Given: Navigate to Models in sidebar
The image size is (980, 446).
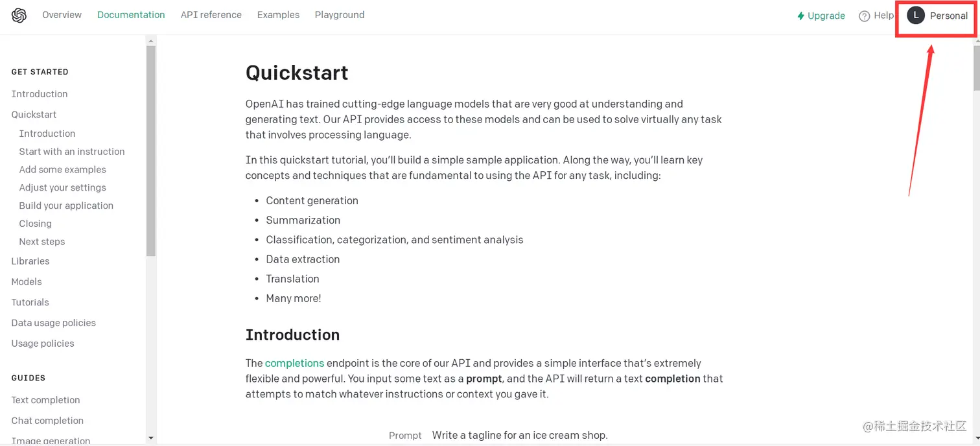Looking at the screenshot, I should click(27, 282).
